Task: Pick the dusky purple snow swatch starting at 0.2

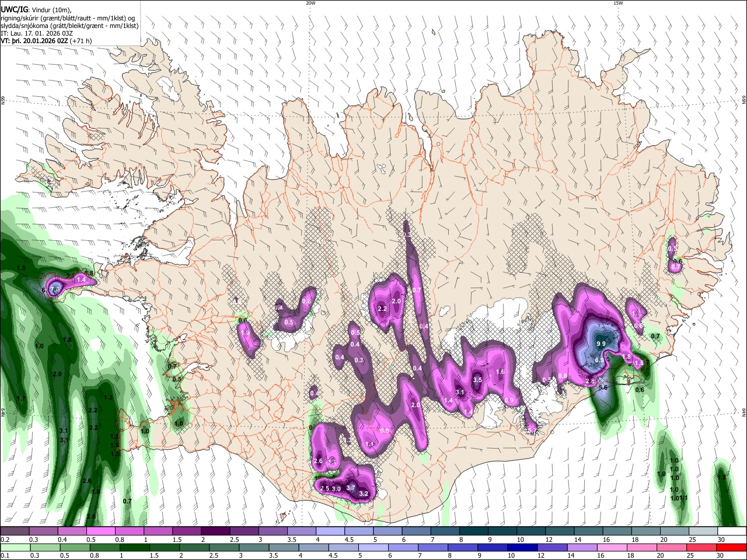Action: pos(14,531)
